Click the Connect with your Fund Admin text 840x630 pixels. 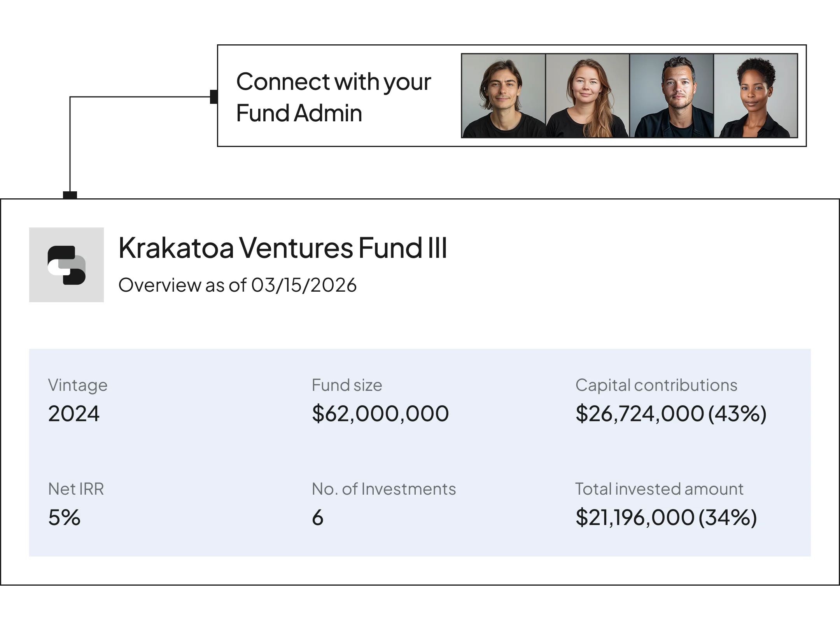pos(334,97)
